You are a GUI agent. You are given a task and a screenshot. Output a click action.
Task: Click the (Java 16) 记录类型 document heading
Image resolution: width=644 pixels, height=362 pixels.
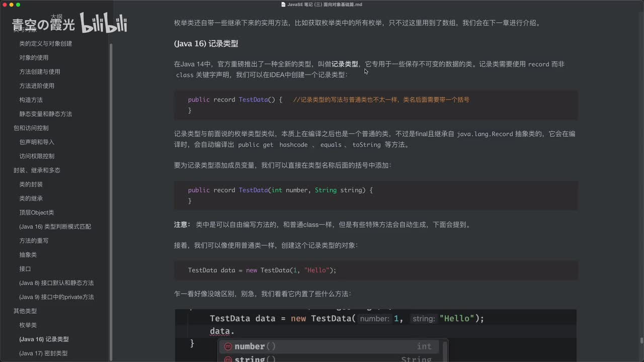(x=206, y=44)
